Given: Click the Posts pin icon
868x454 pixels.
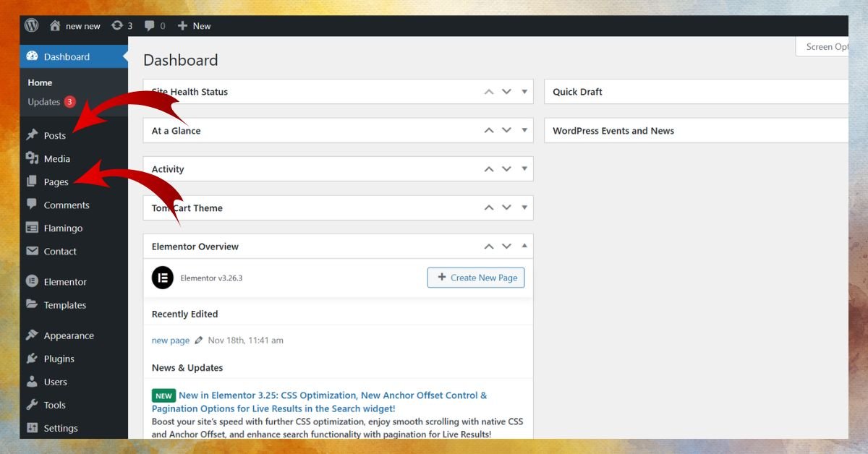Looking at the screenshot, I should [32, 135].
